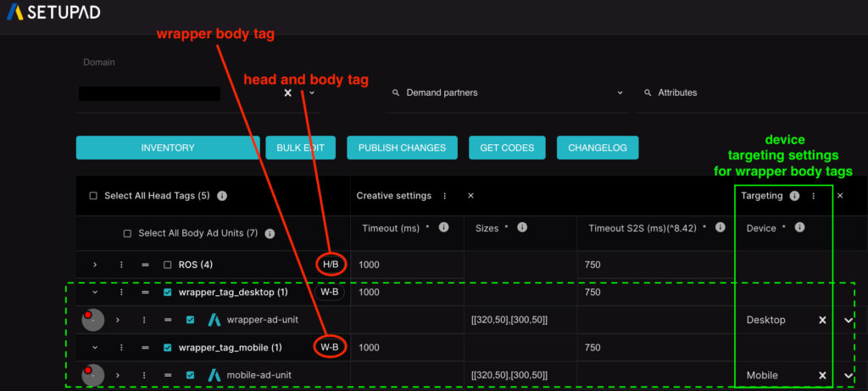Viewport: 868px width, 391px height.
Task: Click the Setupad logo
Action: (x=53, y=11)
